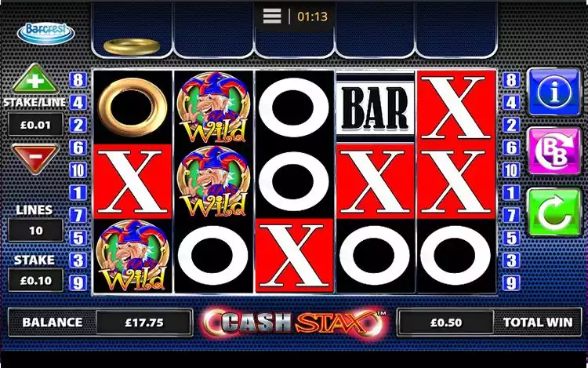Viewport: 588px width, 368px height.
Task: Decrease stake per line with red minus
Action: pos(35,158)
